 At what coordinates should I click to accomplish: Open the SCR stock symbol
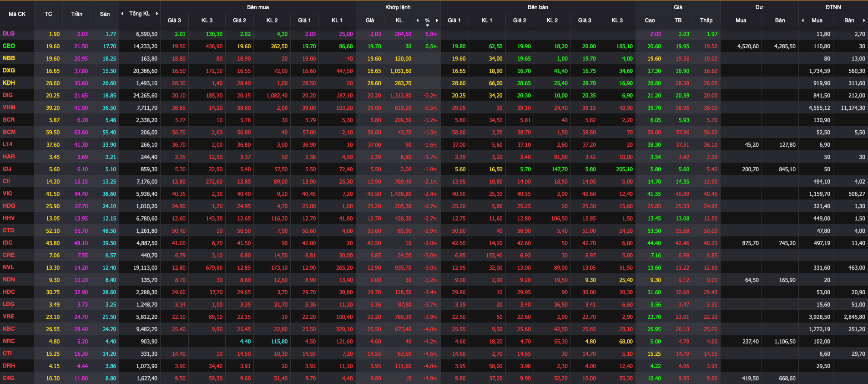(9, 120)
